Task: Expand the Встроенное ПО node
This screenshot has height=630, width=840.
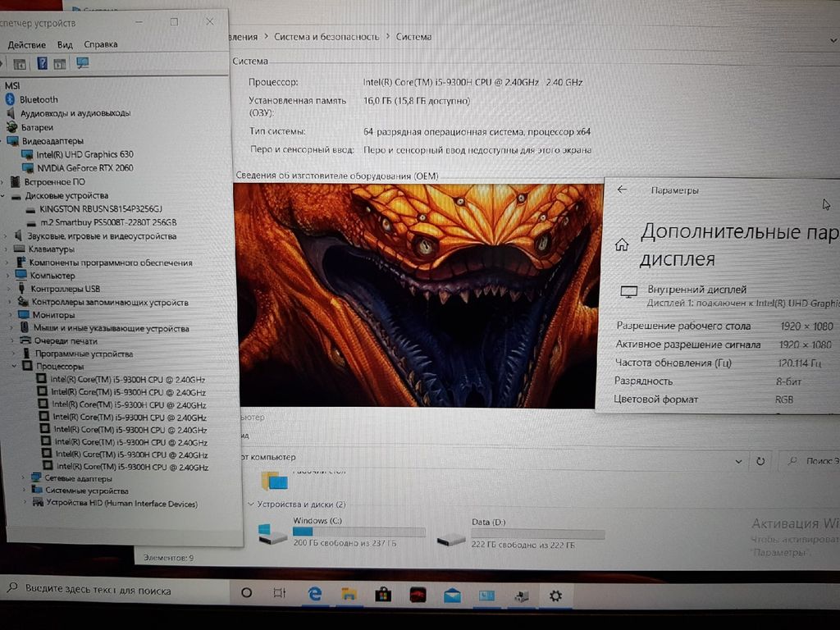Action: (3, 182)
